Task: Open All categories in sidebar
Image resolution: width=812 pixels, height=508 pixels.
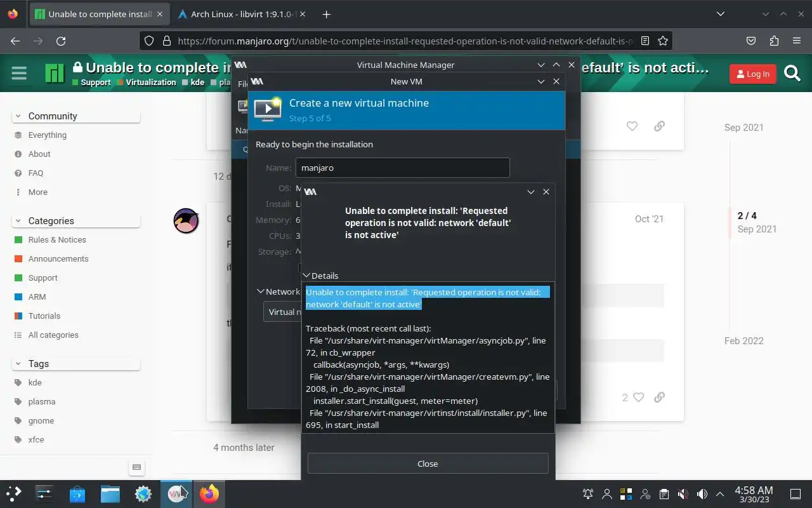Action: pos(53,335)
